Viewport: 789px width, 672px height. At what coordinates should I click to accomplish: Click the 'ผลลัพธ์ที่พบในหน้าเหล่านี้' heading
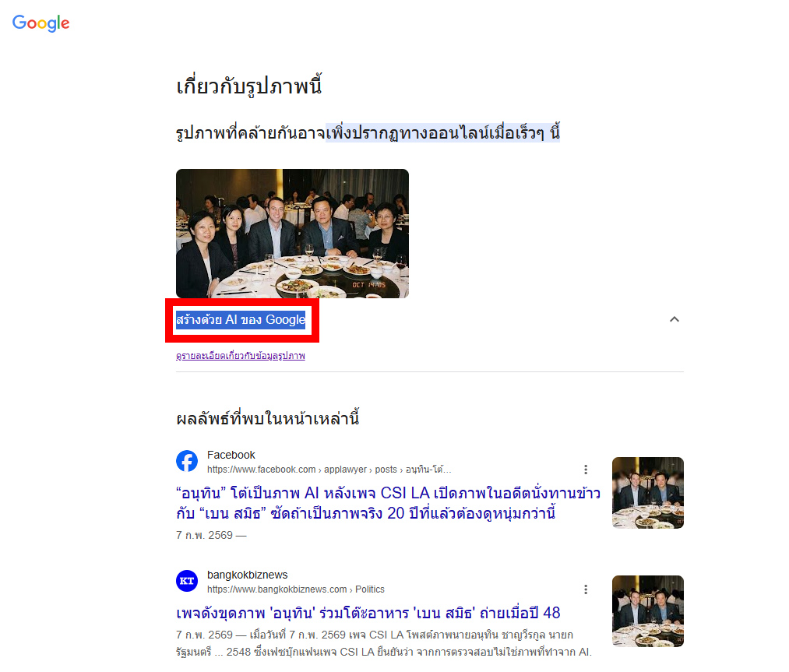(268, 418)
